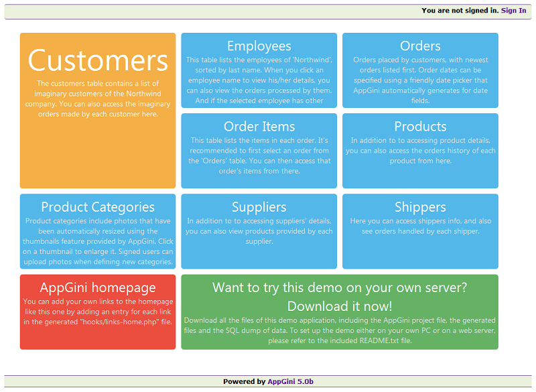This screenshot has width=536, height=392.
Task: Open the Orders tile
Action: [x=420, y=70]
